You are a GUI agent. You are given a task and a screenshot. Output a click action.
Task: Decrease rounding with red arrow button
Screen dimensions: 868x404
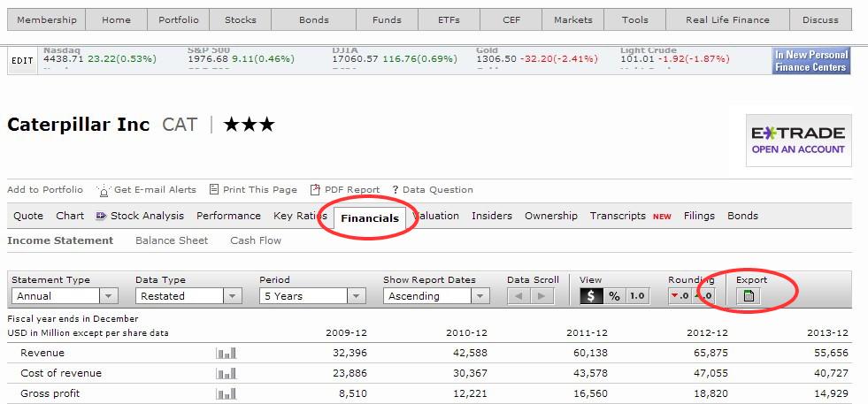(680, 296)
